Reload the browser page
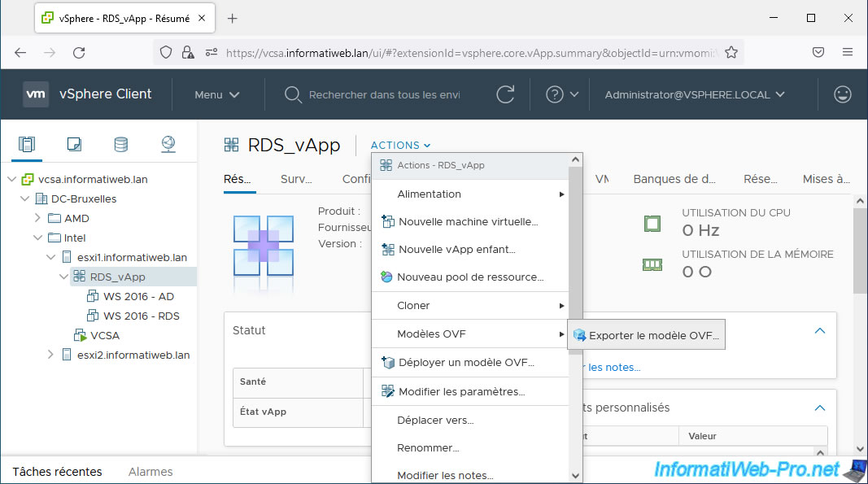Screen dimensions: 868x484 [79, 53]
